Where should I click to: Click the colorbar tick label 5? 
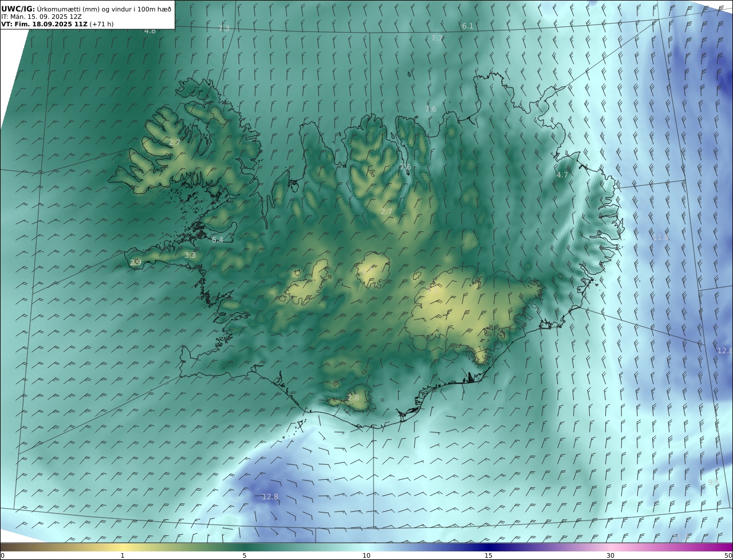point(245,555)
